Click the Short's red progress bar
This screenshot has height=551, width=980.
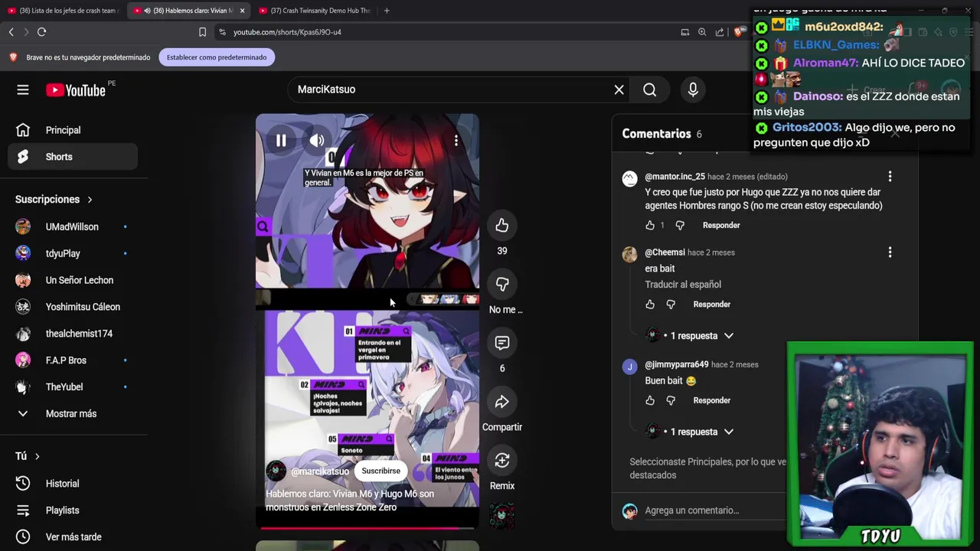tap(367, 528)
